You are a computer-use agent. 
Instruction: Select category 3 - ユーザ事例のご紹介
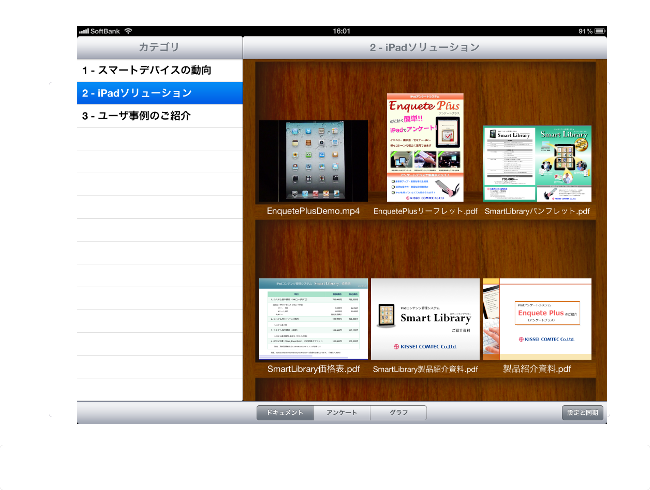click(160, 116)
